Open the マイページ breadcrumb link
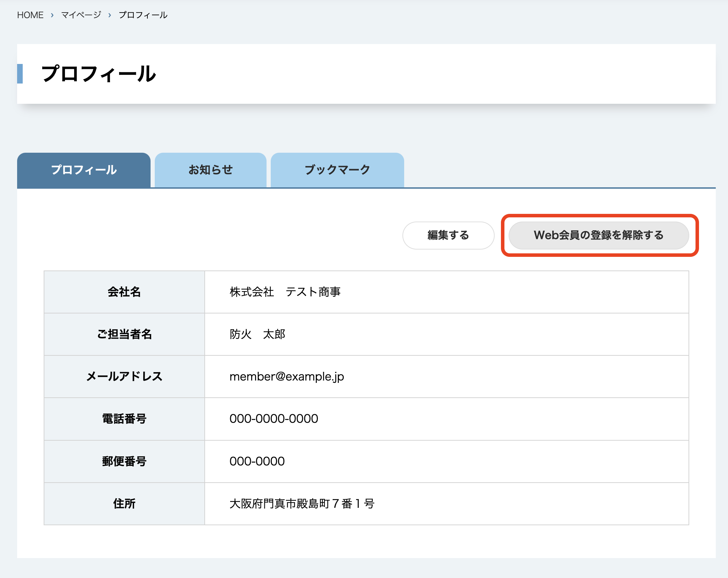This screenshot has height=578, width=728. point(80,15)
